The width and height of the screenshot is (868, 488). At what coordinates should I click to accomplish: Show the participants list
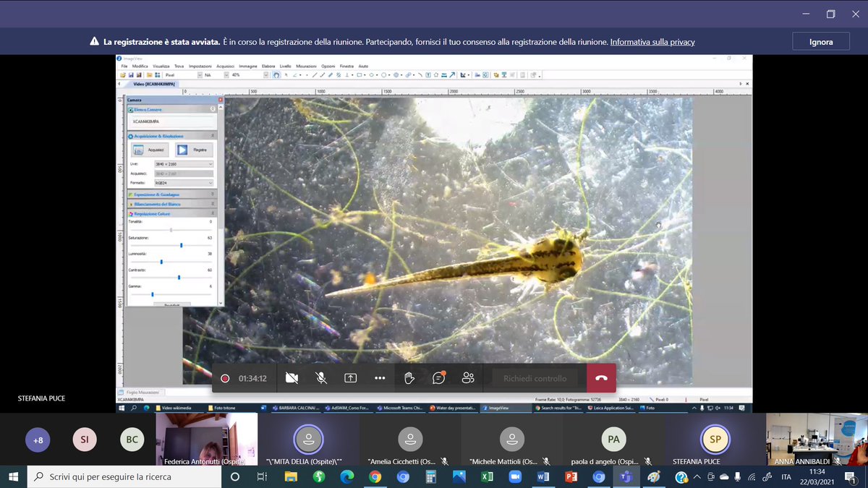pos(468,378)
